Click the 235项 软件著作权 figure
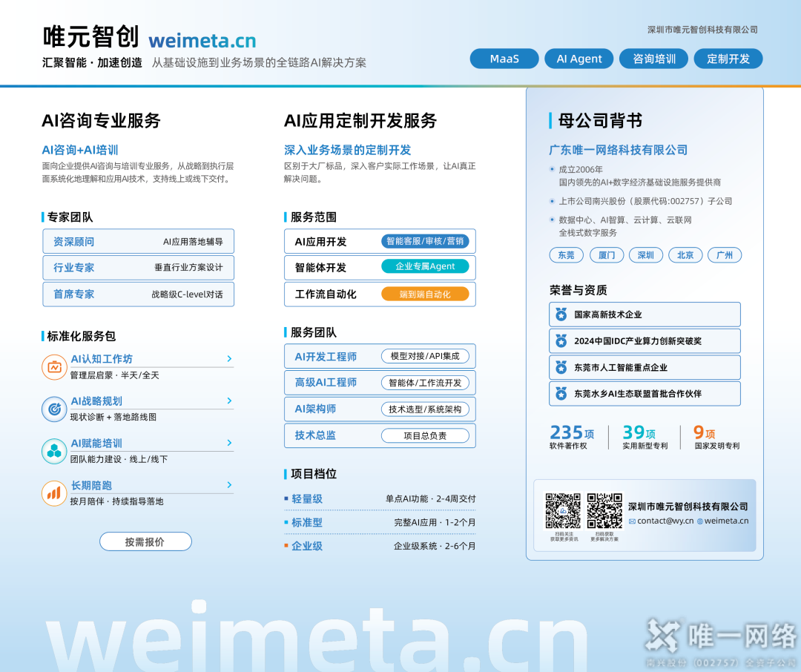This screenshot has height=672, width=801. coord(572,437)
